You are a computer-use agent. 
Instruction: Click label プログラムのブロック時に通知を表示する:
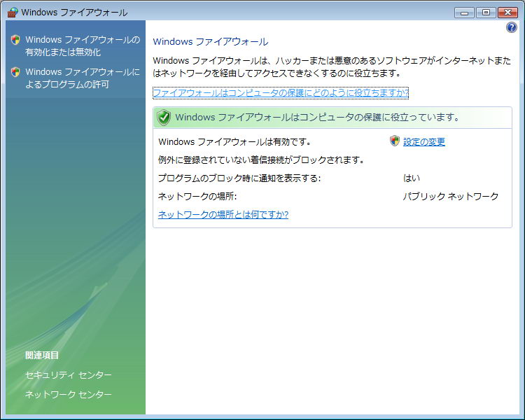(x=239, y=178)
